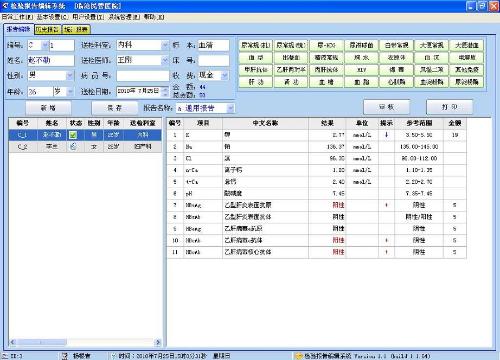Select the 丙肝抗体 quick panel button

coord(326,70)
